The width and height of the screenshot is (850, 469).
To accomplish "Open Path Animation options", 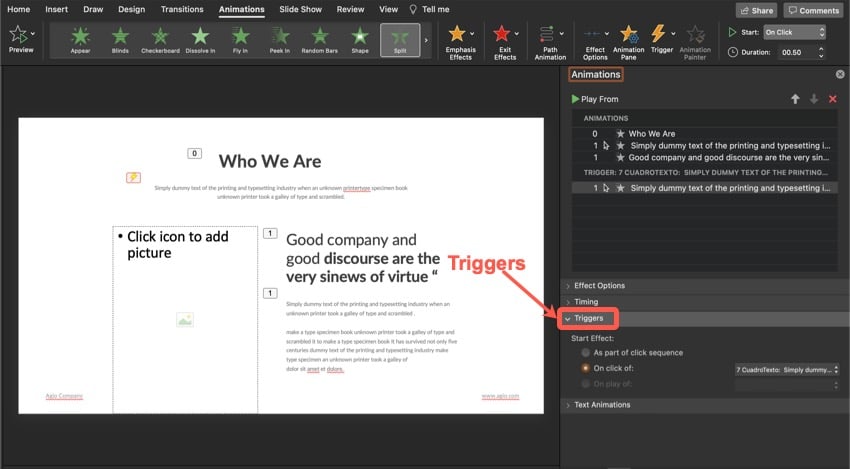I will (550, 42).
